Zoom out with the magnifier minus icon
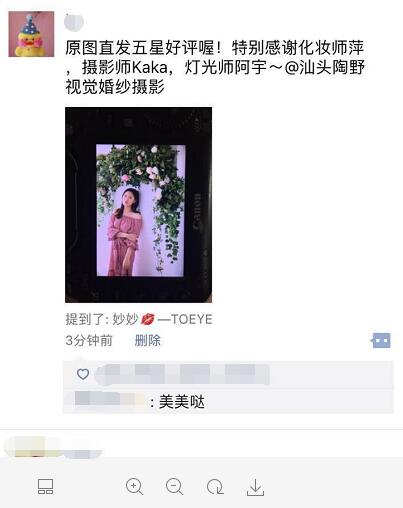The height and width of the screenshot is (508, 403). pyautogui.click(x=174, y=487)
